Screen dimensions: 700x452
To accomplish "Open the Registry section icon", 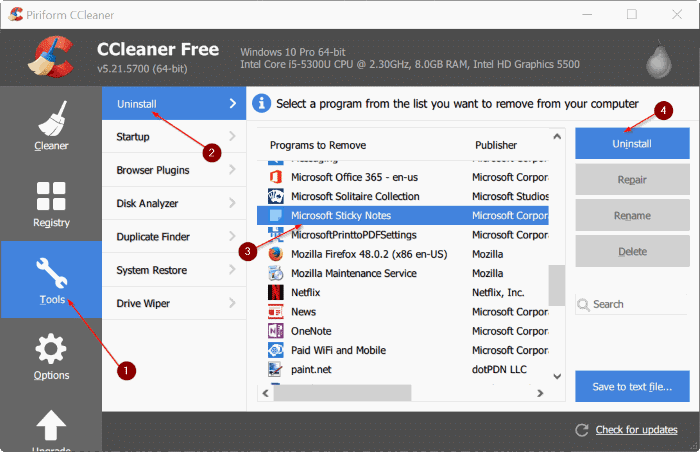I will 51,196.
